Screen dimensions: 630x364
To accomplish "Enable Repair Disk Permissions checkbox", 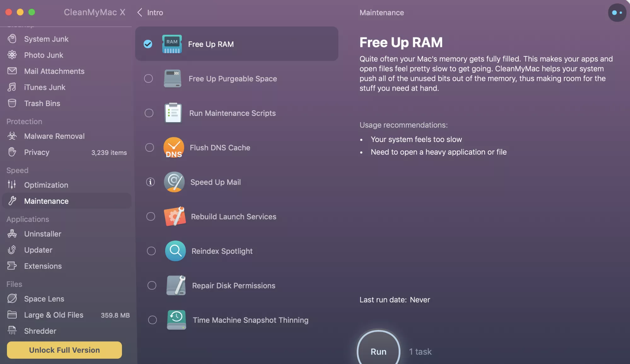I will [152, 285].
